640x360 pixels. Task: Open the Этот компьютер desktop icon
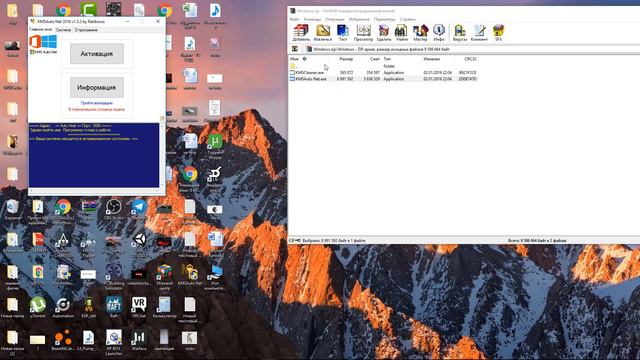coord(215,277)
